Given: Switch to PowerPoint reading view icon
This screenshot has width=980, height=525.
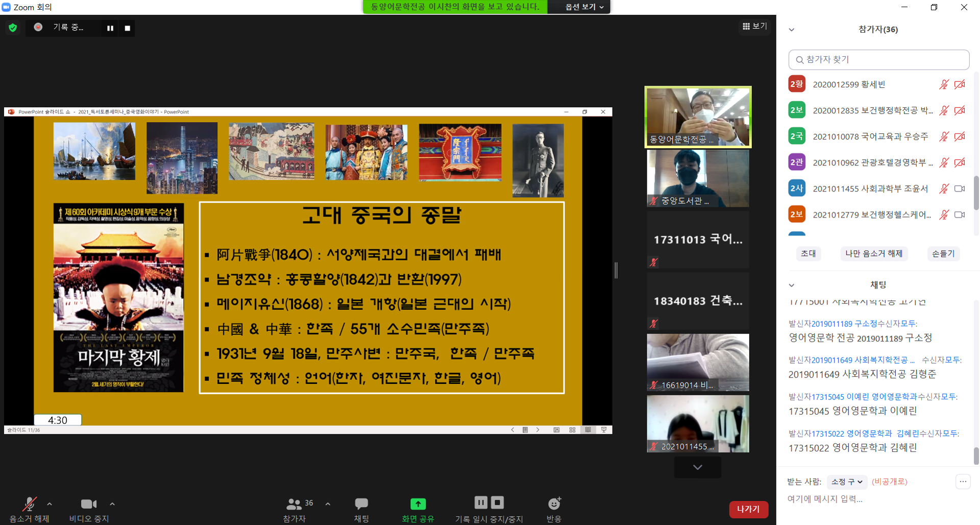Looking at the screenshot, I should tap(588, 430).
